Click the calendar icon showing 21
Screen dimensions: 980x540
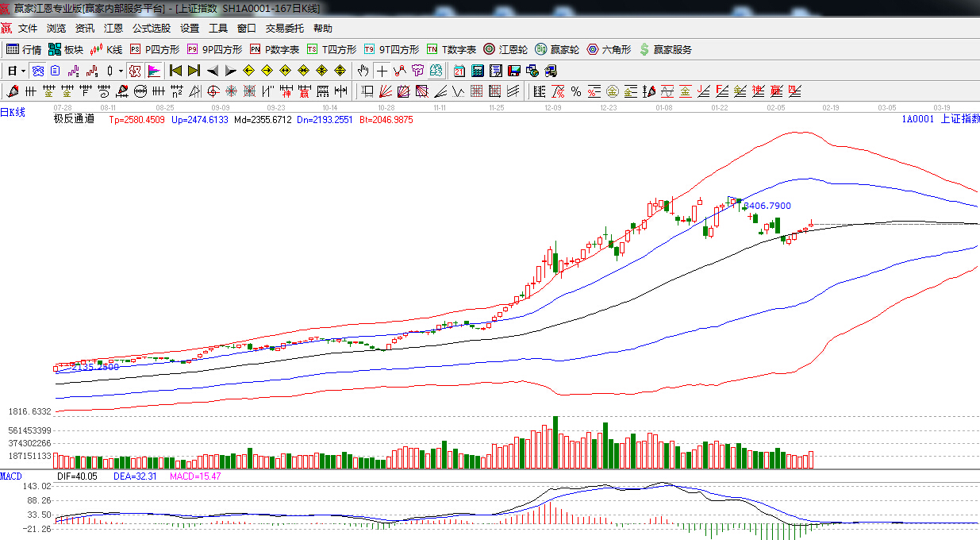459,71
